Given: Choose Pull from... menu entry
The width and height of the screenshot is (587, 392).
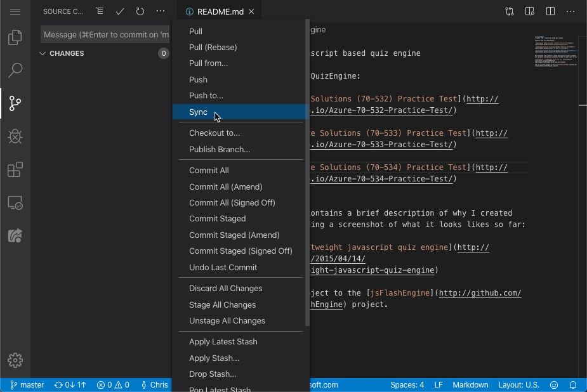Looking at the screenshot, I should click(241, 63).
